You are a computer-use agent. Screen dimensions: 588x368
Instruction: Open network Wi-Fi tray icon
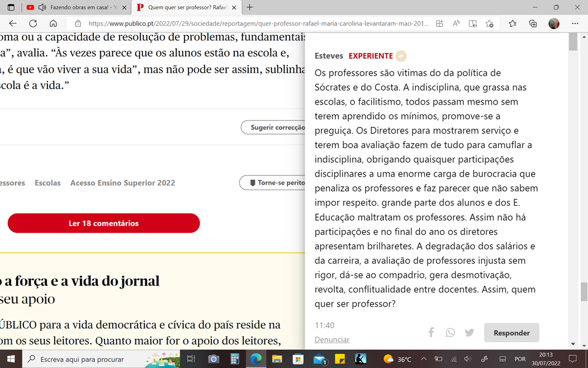454,360
